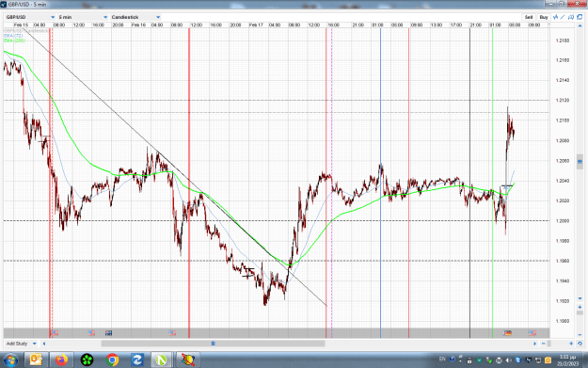Open the planet-icon app in taskbar
Viewport: 588px width, 368px height.
tap(188, 360)
